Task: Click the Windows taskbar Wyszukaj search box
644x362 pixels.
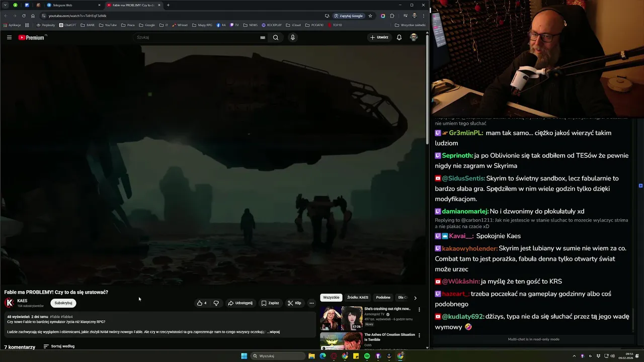Action: (278, 356)
